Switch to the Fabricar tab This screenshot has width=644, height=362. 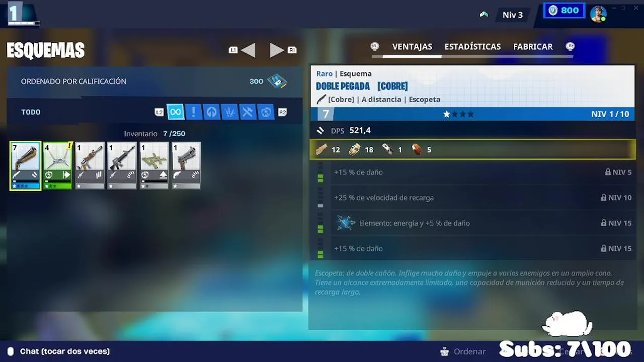coord(533,47)
